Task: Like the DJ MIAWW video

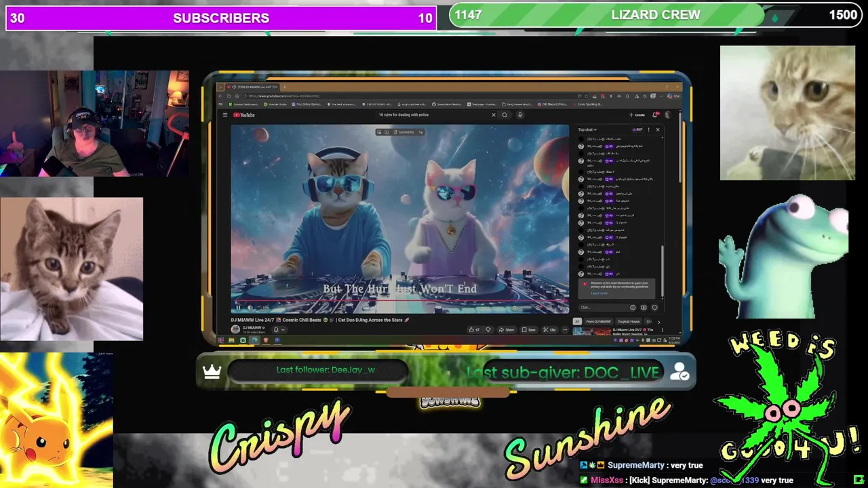Action: tap(474, 329)
